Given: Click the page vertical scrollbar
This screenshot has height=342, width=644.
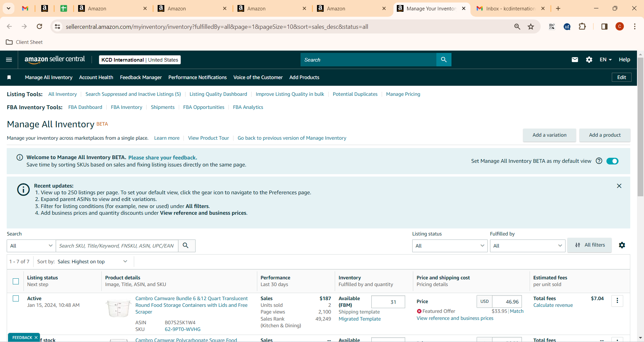Looking at the screenshot, I should point(640,127).
